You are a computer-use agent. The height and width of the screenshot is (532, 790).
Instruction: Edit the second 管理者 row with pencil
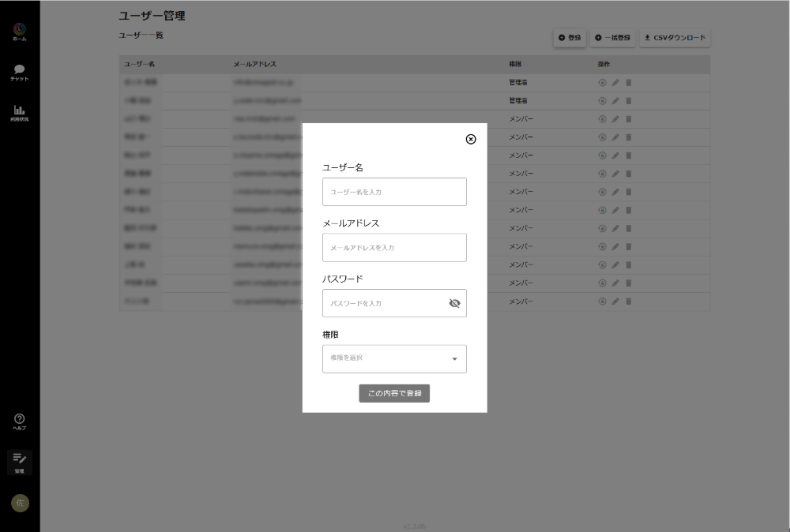615,101
